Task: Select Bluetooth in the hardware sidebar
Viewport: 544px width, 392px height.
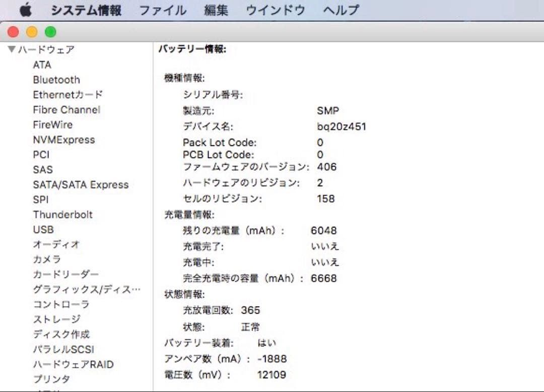Action: click(x=56, y=80)
